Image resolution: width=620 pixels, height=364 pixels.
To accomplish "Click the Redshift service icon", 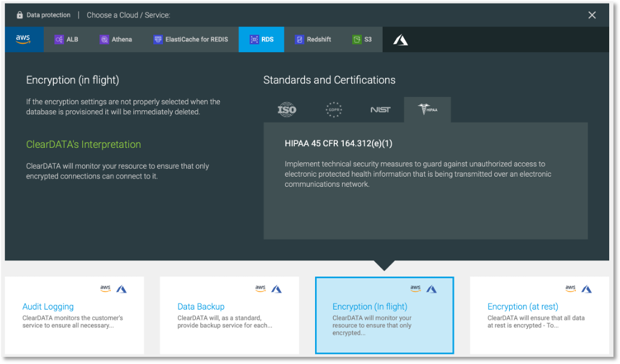I will pyautogui.click(x=300, y=39).
